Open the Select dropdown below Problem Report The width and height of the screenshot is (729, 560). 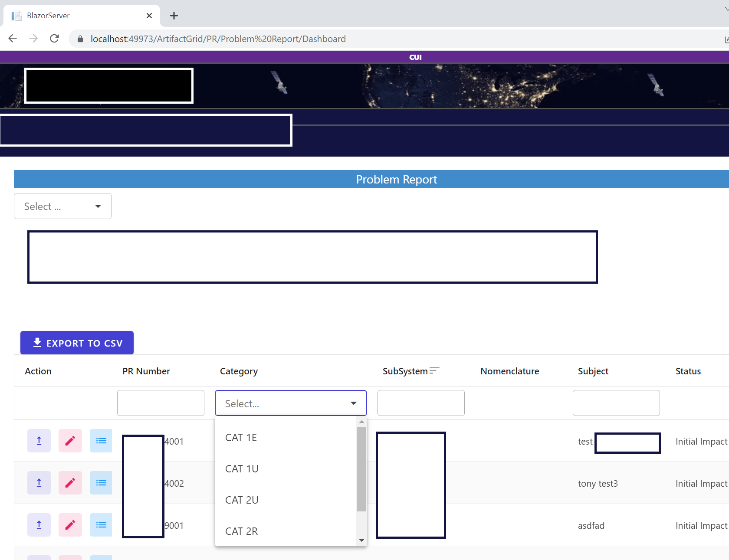62,206
